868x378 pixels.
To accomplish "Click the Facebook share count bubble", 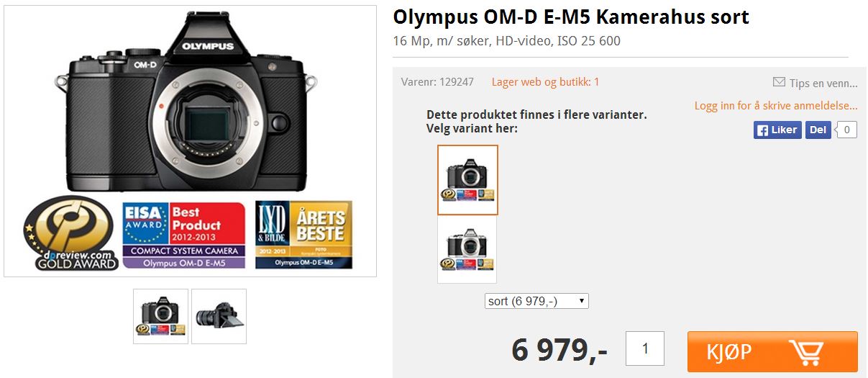I will 848,130.
